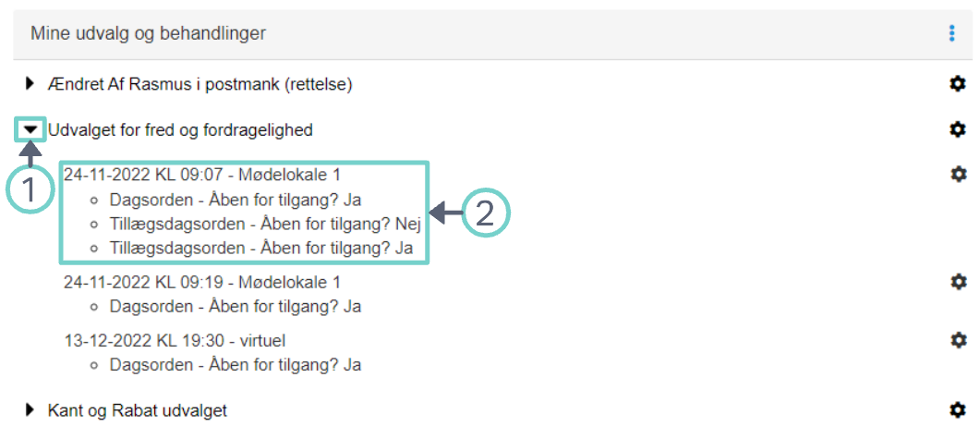This screenshot has height=426, width=980.
Task: Click Tillægsdagsorden entry marked Ja
Action: (261, 250)
